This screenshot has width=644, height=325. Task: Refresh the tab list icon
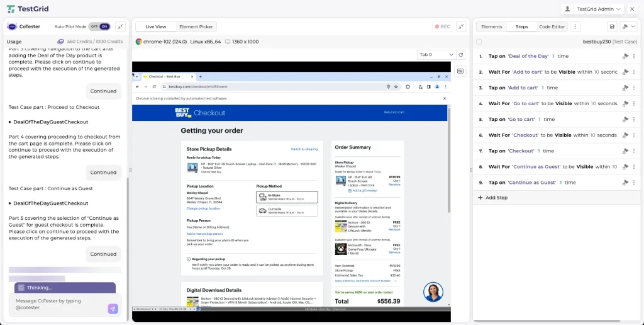click(x=461, y=54)
